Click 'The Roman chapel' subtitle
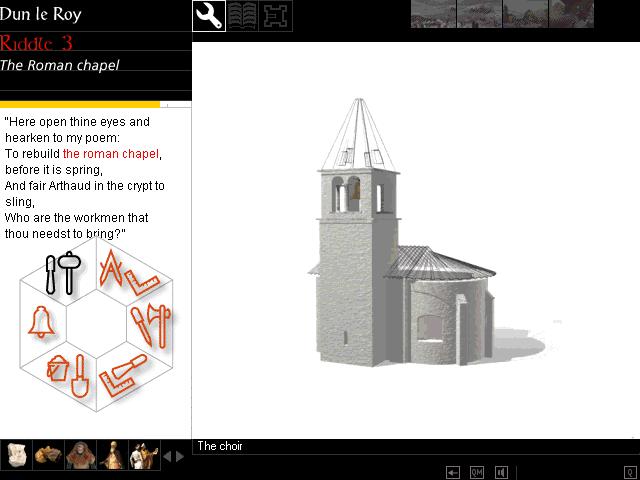 click(60, 65)
